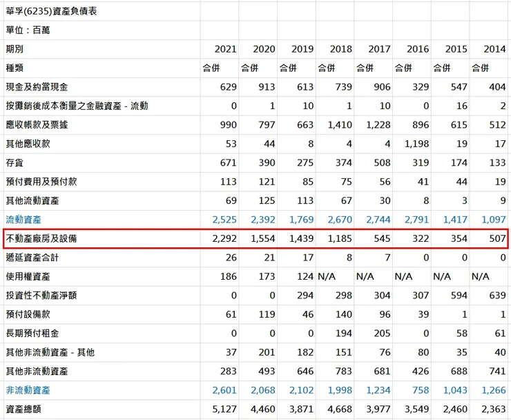Click the 2017 long-term rent value 205
The height and width of the screenshot is (420, 511).
click(382, 333)
